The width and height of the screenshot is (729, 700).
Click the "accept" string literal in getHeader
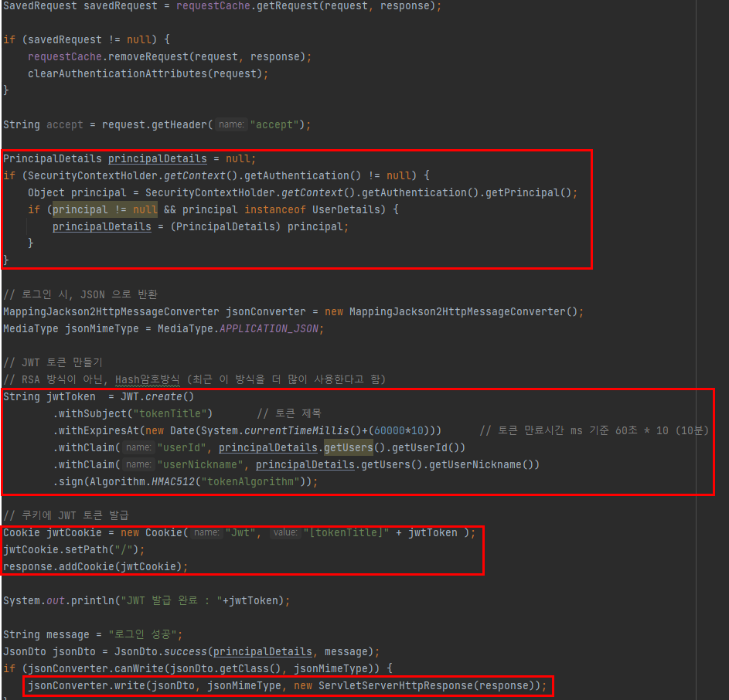pos(274,124)
